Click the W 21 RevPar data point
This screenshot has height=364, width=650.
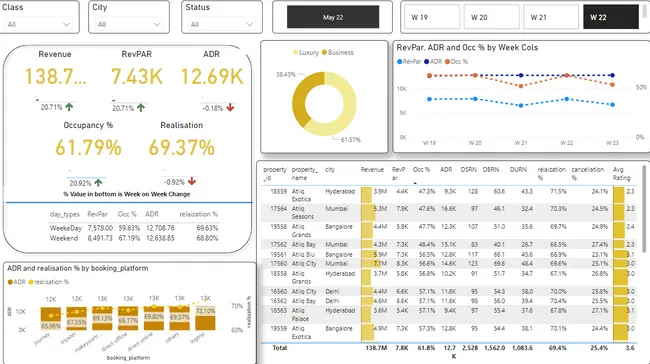(x=521, y=105)
